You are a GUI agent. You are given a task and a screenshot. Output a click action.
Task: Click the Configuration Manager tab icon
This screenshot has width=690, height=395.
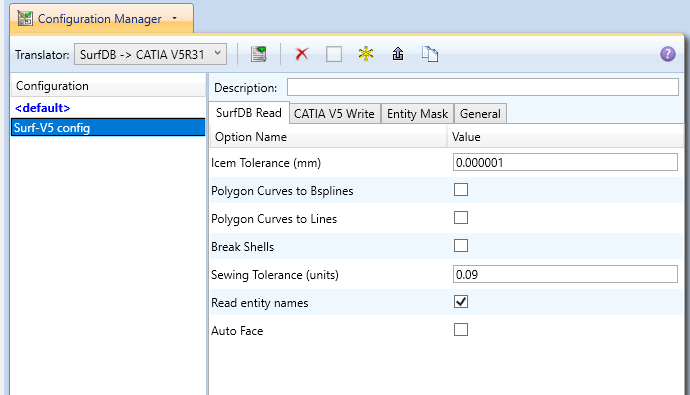pos(25,18)
